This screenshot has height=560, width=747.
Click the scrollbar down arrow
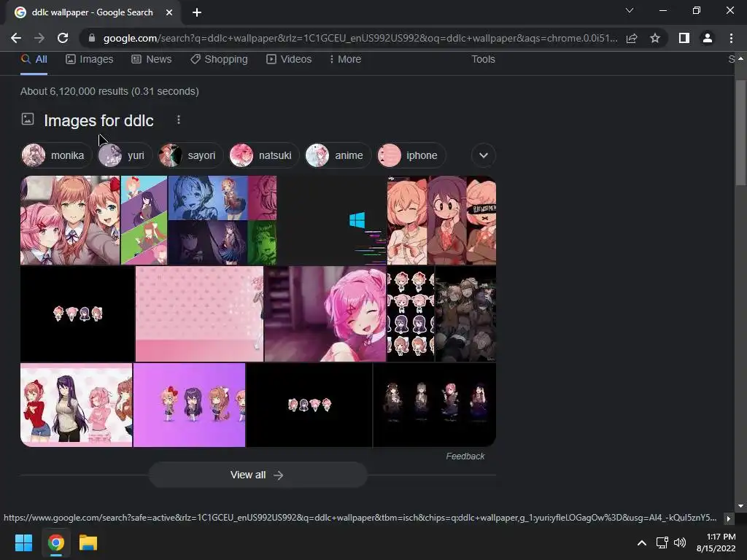[740, 506]
